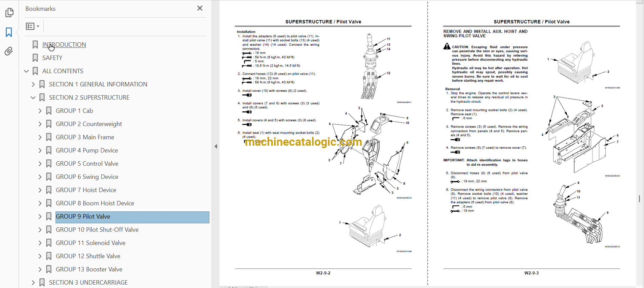The width and height of the screenshot is (644, 288).
Task: Jump to GROUP 6 Swing Device bookmark
Action: tap(87, 177)
